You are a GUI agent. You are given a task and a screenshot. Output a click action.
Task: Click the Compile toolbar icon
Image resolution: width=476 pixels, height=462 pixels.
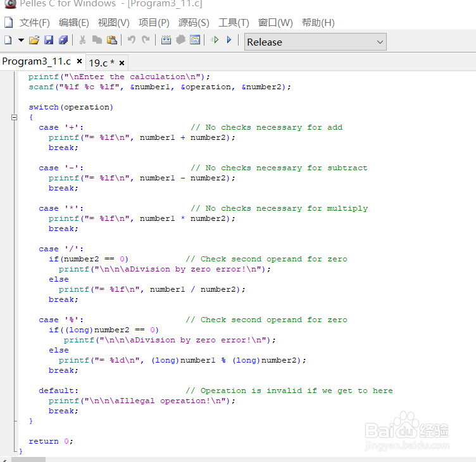[x=166, y=40]
